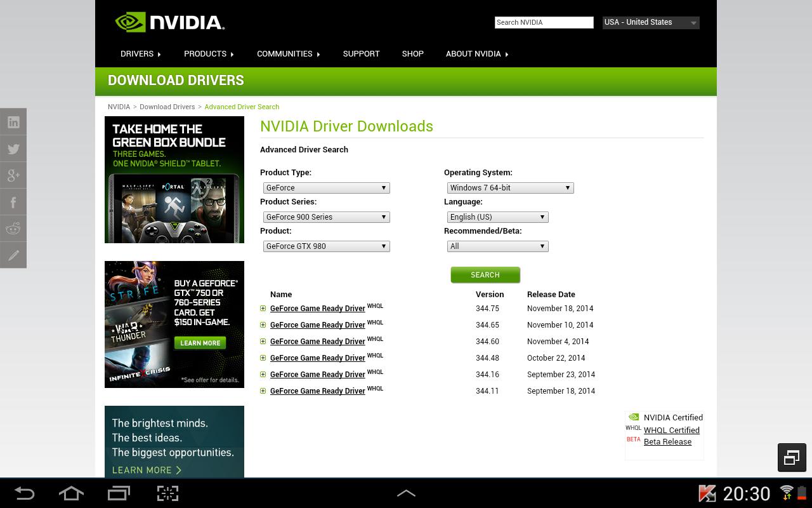Share page on Twitter sidebar icon
This screenshot has height=508, width=812.
click(13, 149)
